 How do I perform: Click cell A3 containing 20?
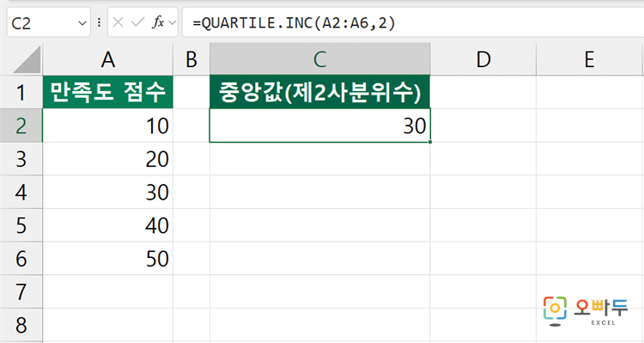point(107,159)
